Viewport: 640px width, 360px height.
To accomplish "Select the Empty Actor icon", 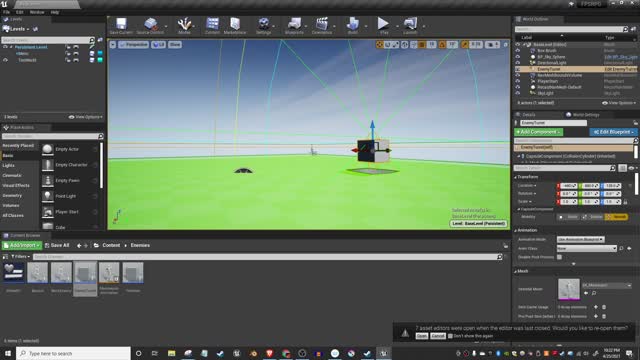I will [47, 149].
